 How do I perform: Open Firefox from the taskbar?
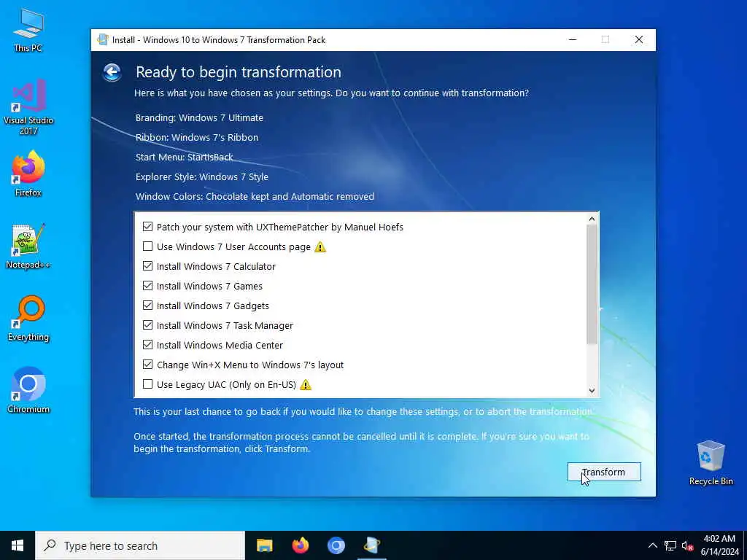coord(300,545)
